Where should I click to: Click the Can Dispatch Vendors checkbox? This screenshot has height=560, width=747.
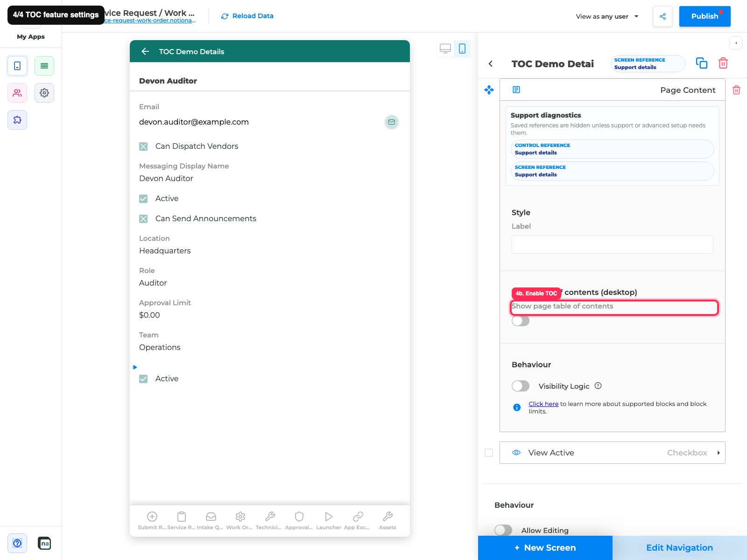click(143, 147)
